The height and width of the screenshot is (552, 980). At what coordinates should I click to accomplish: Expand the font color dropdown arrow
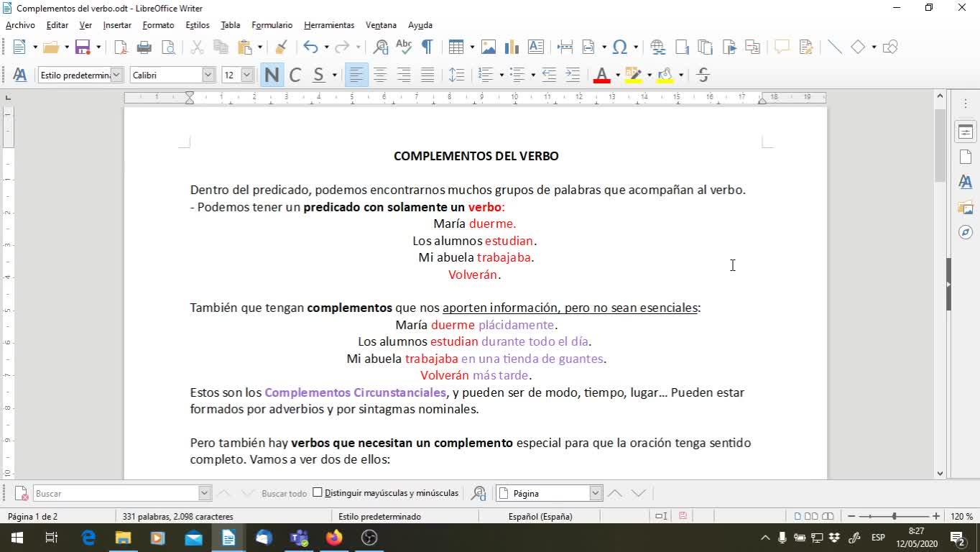[618, 75]
